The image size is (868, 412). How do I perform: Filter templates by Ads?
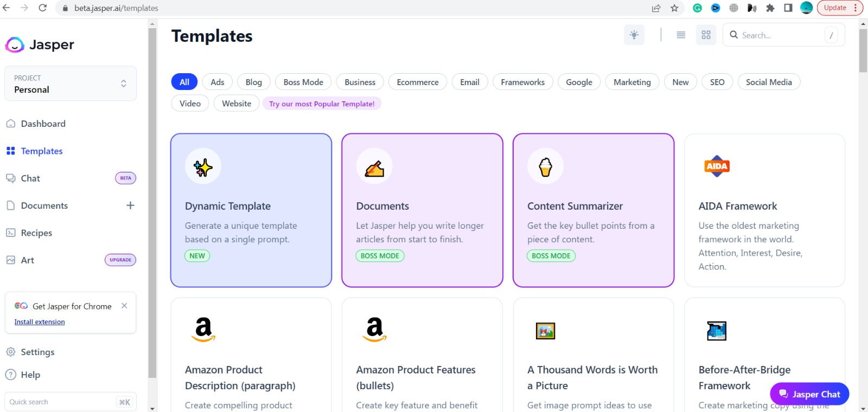tap(218, 82)
